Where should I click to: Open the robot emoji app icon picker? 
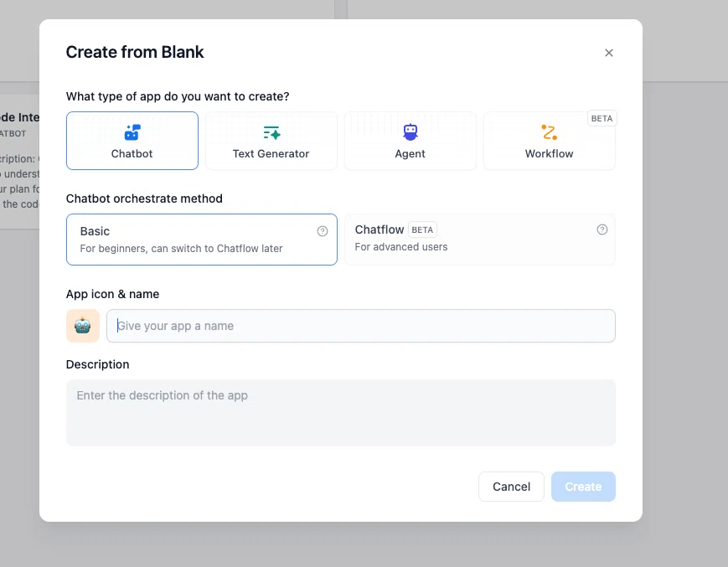coord(83,326)
